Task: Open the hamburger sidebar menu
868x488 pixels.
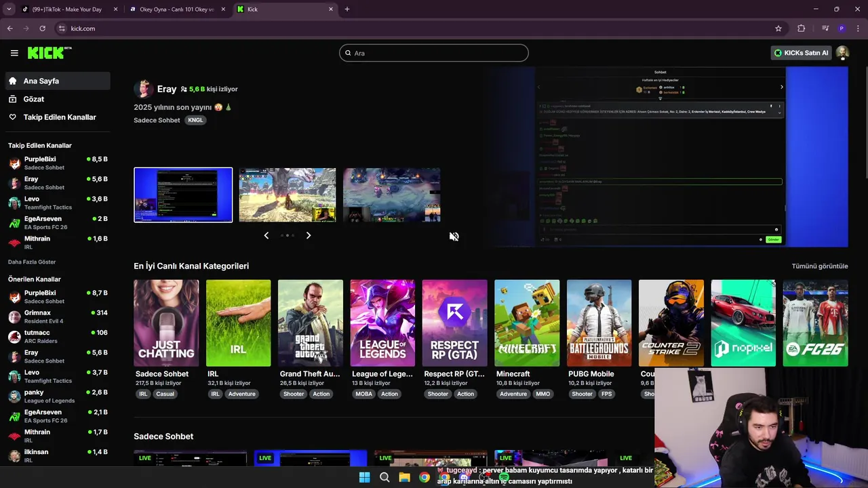Action: pos(14,53)
